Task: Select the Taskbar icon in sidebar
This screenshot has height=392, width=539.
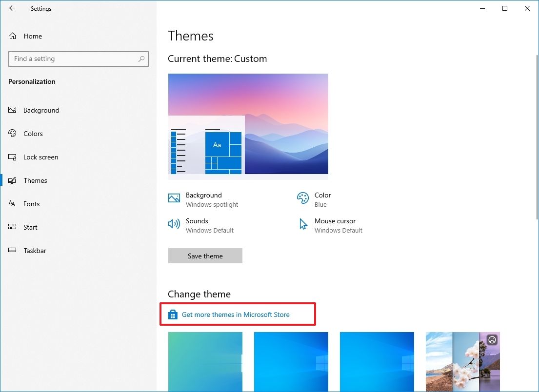Action: tap(12, 251)
